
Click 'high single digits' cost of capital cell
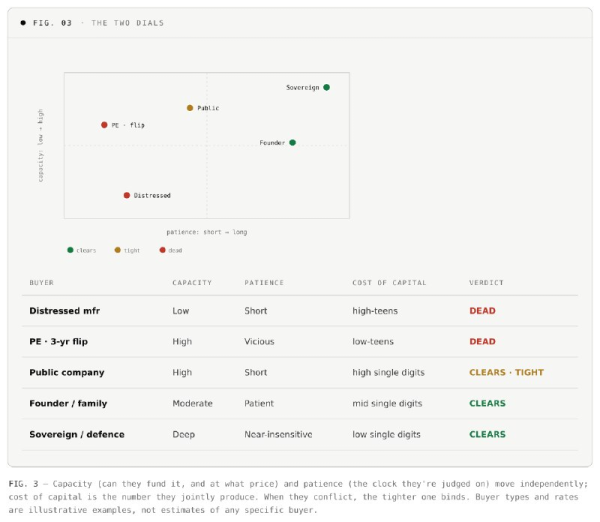(x=388, y=372)
